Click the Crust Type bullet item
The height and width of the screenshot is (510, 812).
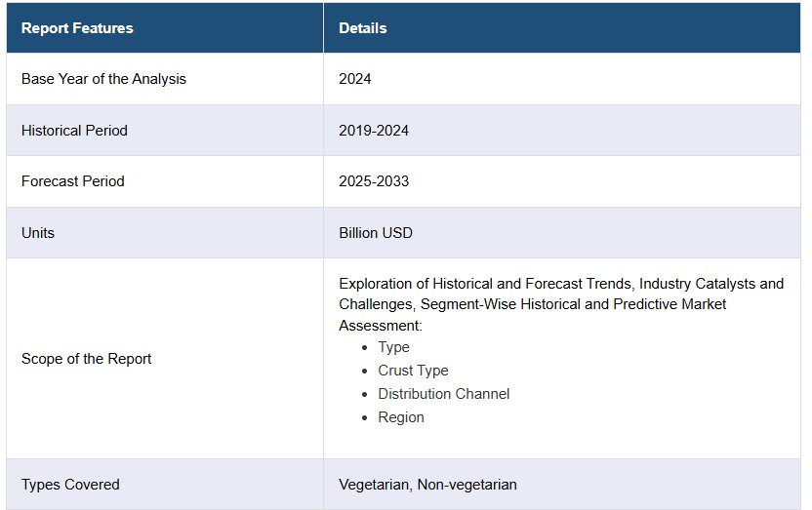point(413,371)
